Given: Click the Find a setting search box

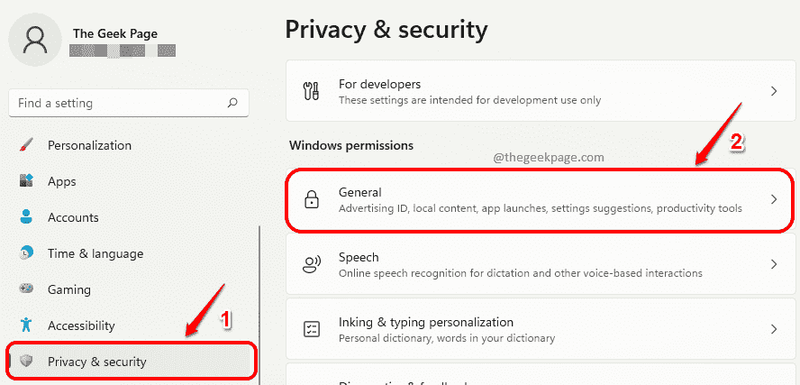Looking at the screenshot, I should (x=129, y=103).
